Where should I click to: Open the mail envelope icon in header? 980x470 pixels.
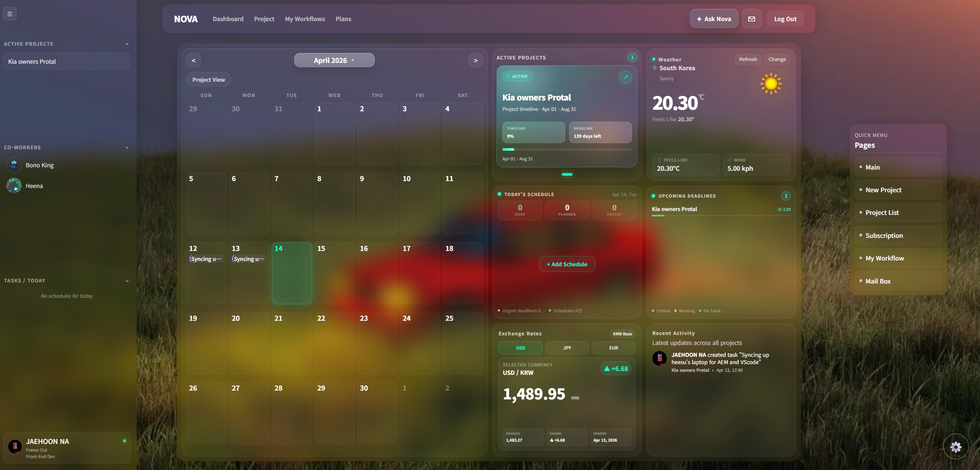pyautogui.click(x=752, y=19)
